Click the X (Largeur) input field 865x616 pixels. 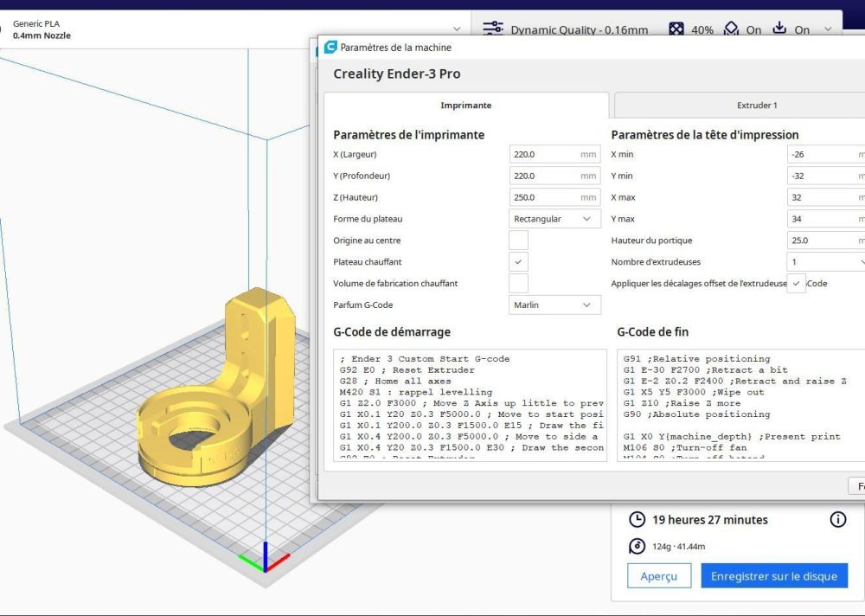(x=554, y=154)
